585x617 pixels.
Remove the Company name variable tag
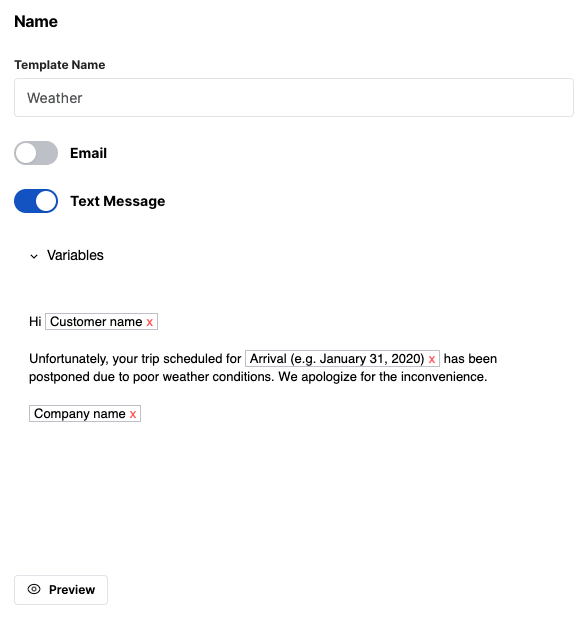[x=133, y=414]
